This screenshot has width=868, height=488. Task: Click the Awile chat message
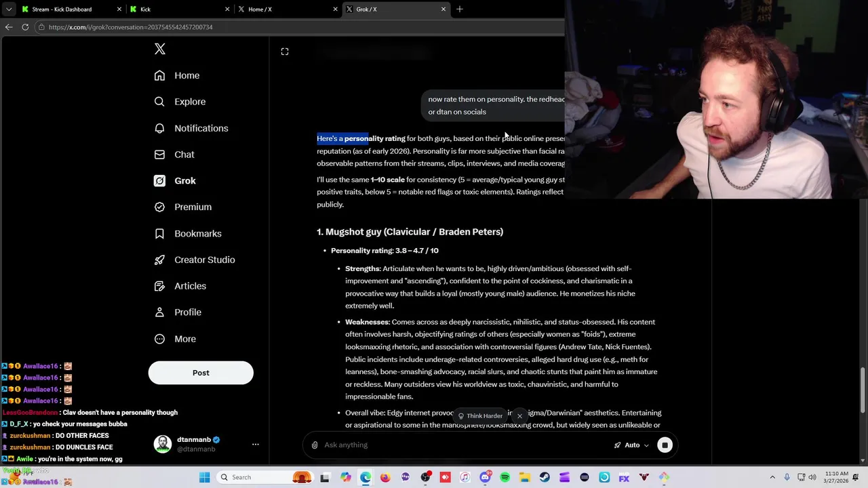coord(62,459)
